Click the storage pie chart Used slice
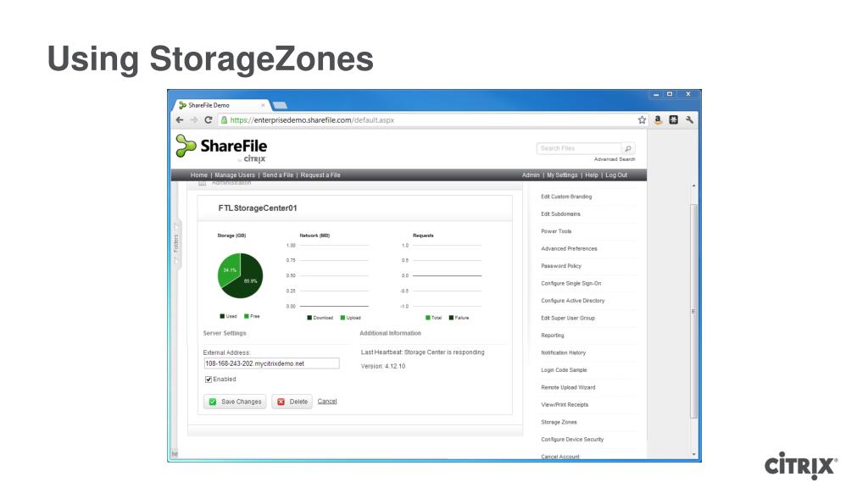Image resolution: width=868 pixels, height=488 pixels. point(248,281)
